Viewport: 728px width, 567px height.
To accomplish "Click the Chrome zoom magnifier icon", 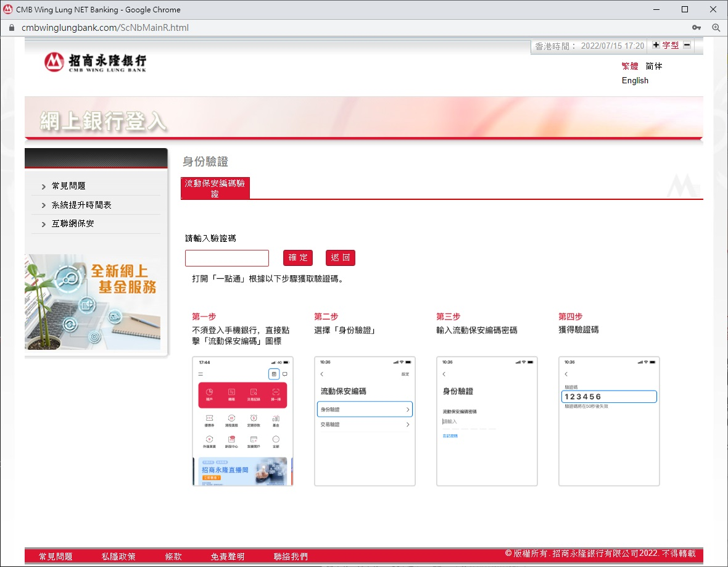I will pyautogui.click(x=716, y=28).
